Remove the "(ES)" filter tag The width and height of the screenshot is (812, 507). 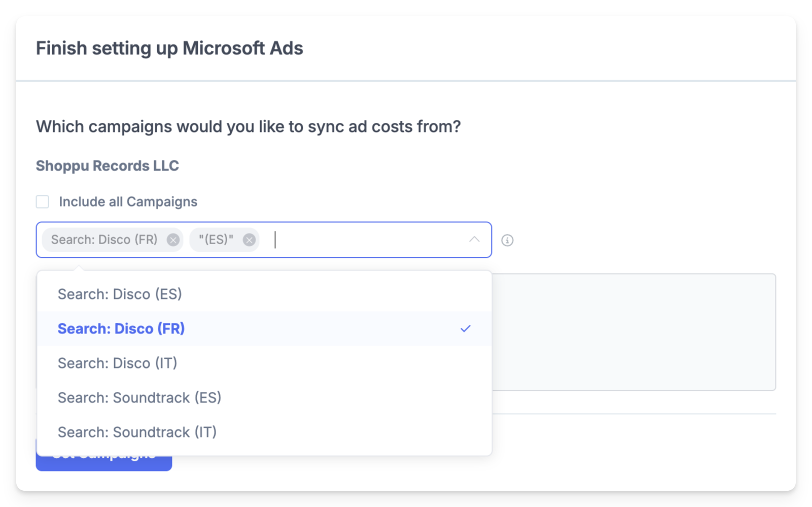tap(249, 240)
